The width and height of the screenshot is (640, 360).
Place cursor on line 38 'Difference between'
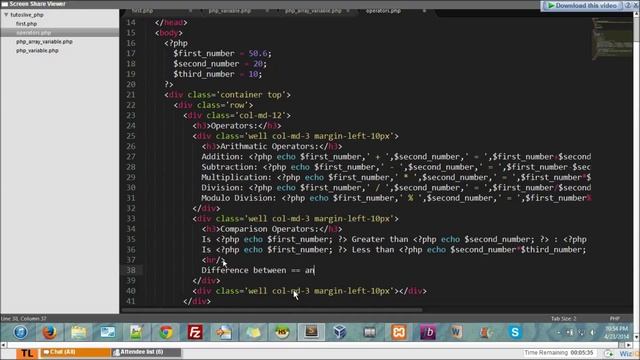coord(244,270)
